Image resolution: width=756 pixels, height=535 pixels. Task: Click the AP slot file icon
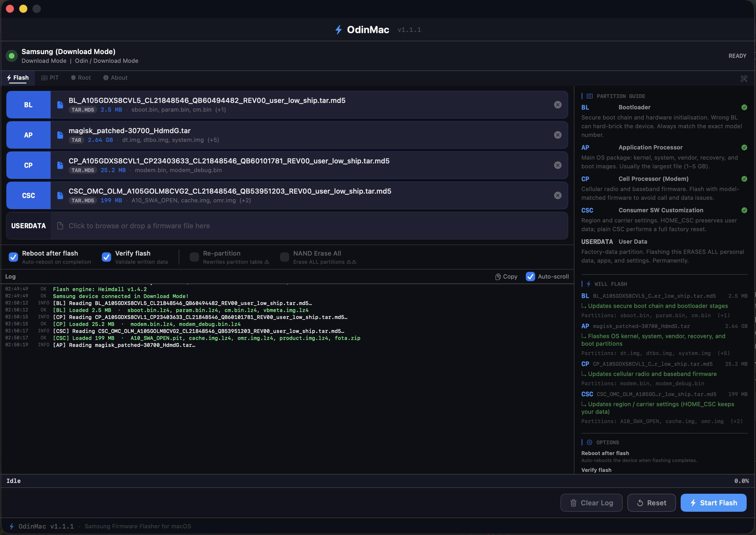(x=60, y=135)
